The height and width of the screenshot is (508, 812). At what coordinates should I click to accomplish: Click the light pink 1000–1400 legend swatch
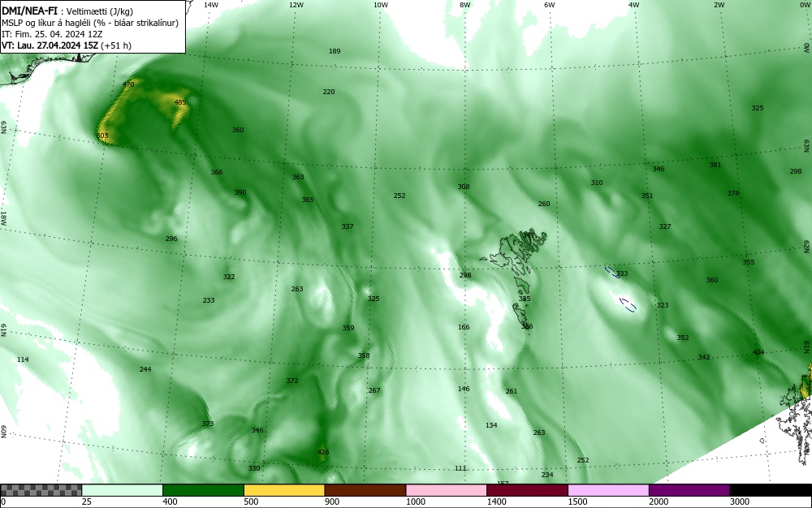point(447,490)
